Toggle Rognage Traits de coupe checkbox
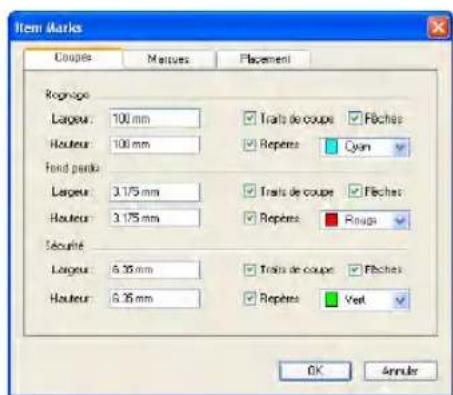The image size is (453, 395). [250, 118]
